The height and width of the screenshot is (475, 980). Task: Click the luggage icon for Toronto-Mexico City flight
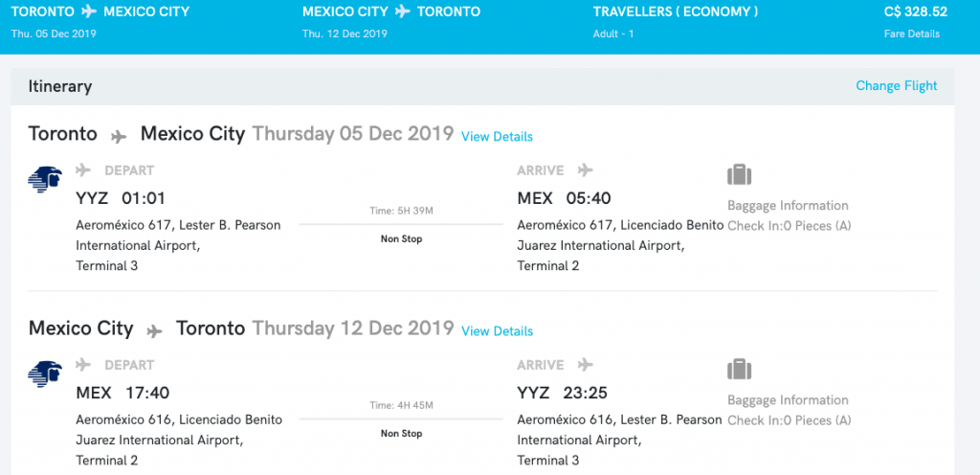click(x=740, y=174)
